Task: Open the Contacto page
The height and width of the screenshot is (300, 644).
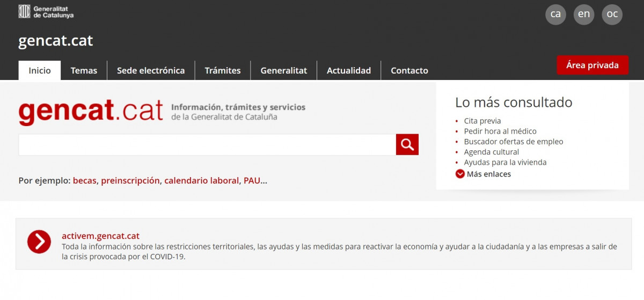Action: pos(409,70)
